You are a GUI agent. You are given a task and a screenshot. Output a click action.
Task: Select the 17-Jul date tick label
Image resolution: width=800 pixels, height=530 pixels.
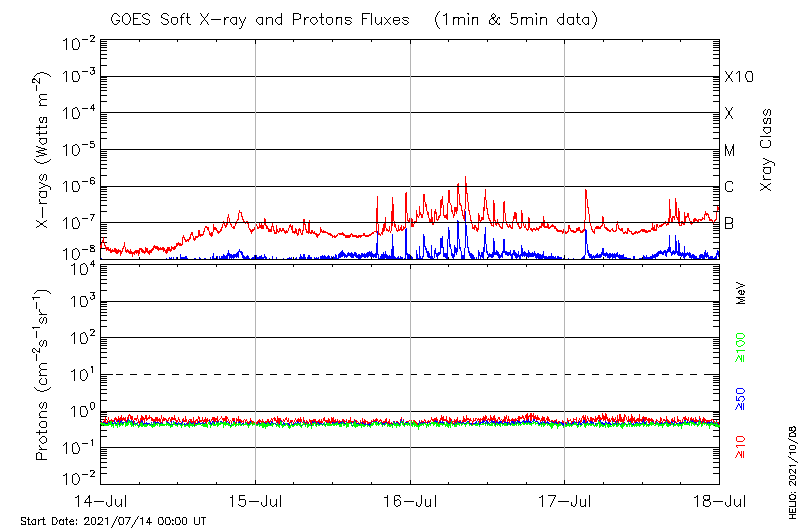564,499
